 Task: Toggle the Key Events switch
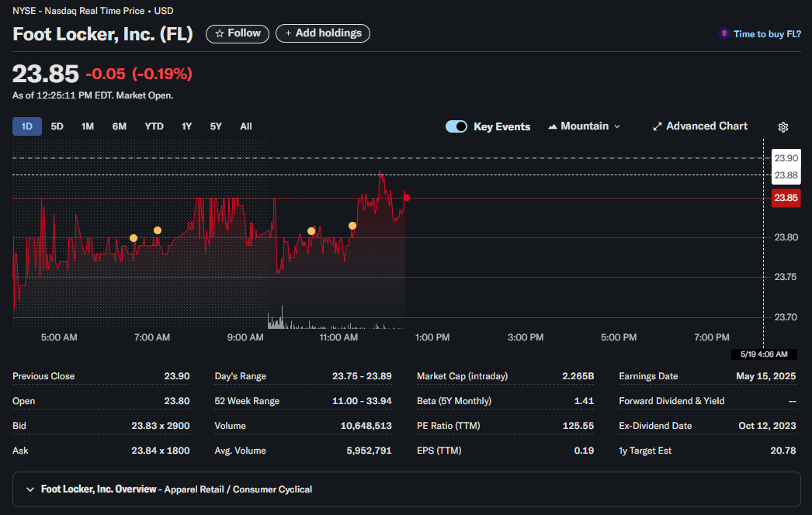click(456, 126)
